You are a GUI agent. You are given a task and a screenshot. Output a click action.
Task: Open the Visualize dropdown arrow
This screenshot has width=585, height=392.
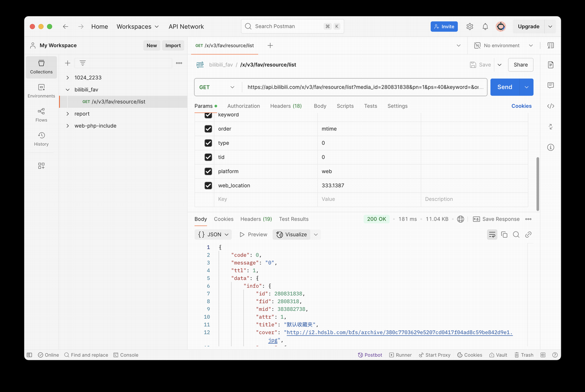pyautogui.click(x=316, y=235)
